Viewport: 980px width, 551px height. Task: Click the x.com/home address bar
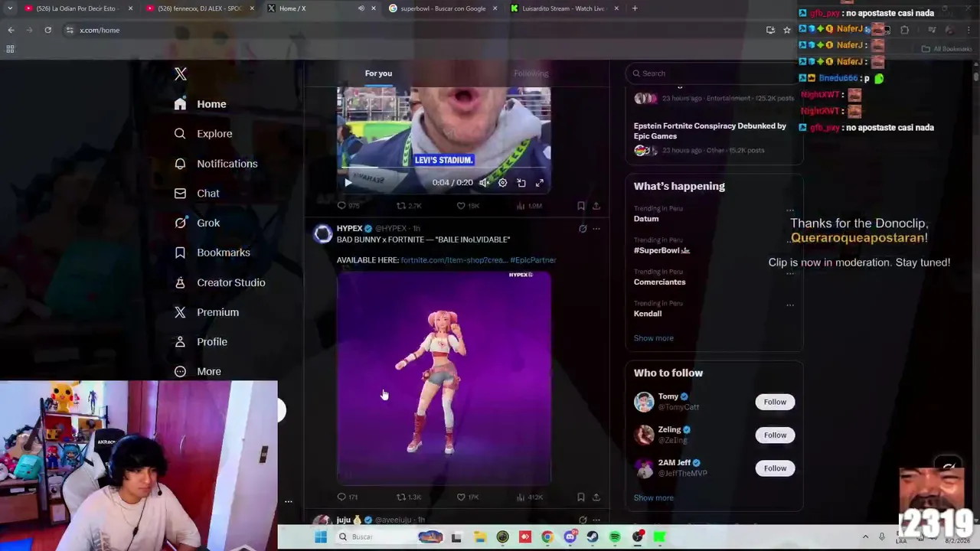pos(413,30)
